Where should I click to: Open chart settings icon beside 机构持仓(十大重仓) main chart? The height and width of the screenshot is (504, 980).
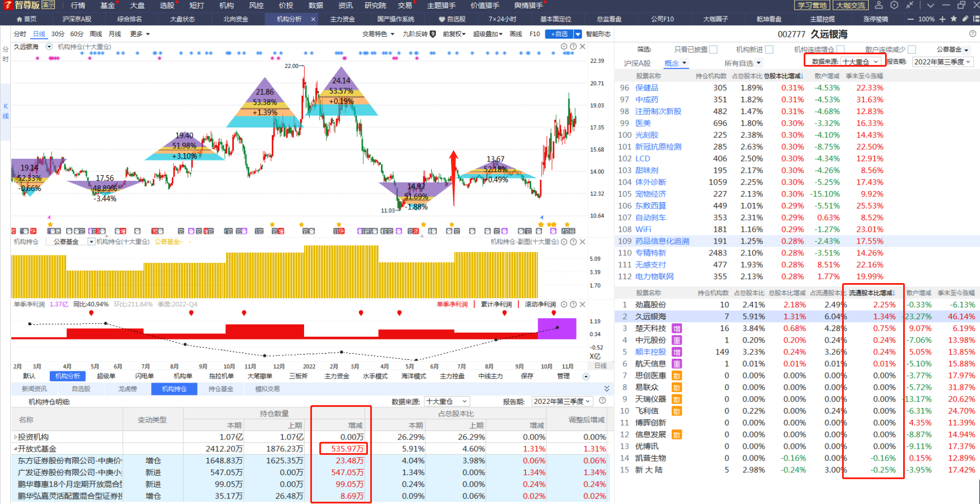click(564, 47)
